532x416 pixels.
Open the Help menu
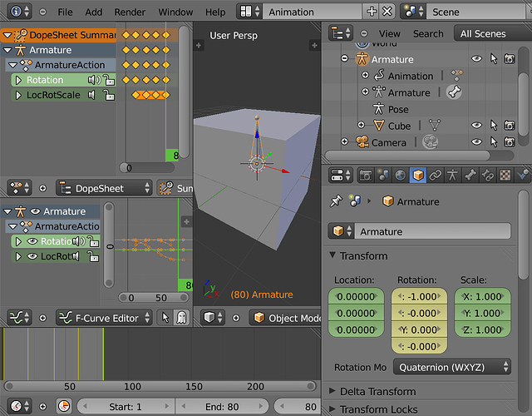click(x=215, y=12)
